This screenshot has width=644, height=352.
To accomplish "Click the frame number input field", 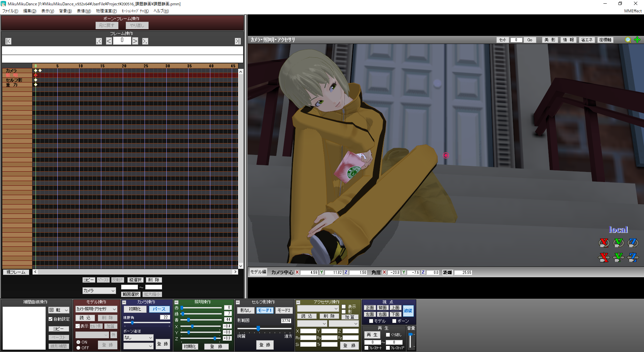I will pos(122,41).
